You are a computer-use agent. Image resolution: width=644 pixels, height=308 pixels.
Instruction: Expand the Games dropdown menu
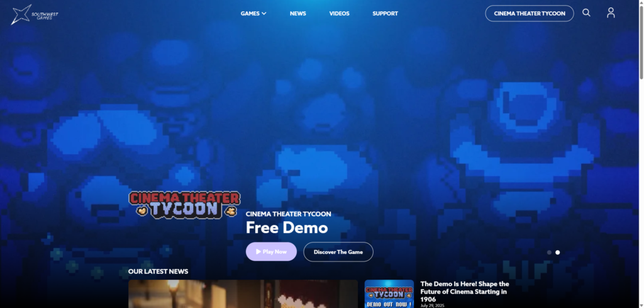253,13
